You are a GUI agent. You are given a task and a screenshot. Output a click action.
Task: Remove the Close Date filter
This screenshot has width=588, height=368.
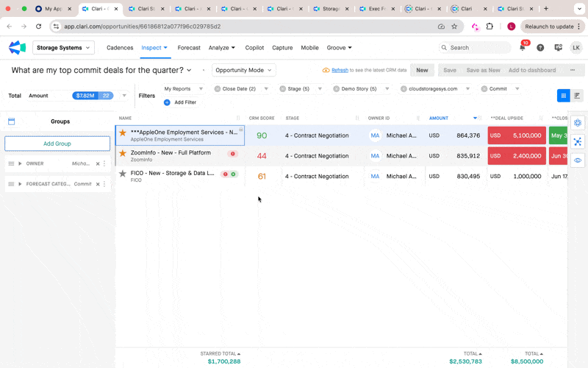pyautogui.click(x=217, y=89)
